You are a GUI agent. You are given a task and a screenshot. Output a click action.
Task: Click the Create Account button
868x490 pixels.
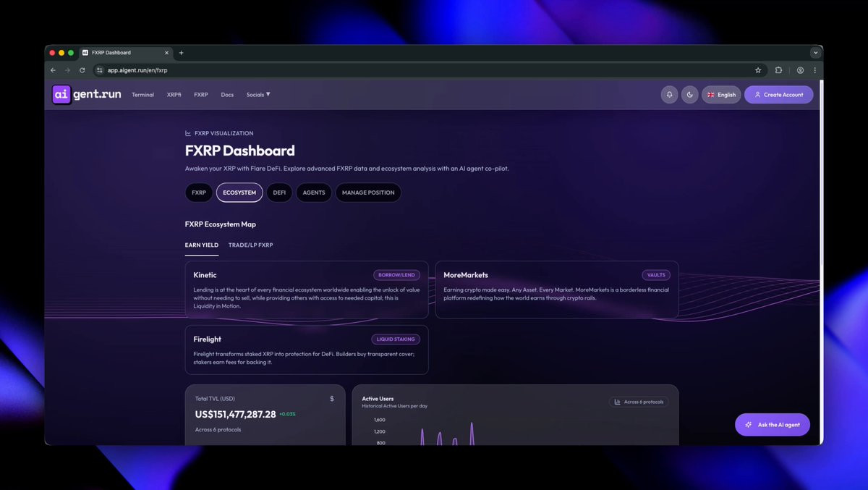pos(779,95)
